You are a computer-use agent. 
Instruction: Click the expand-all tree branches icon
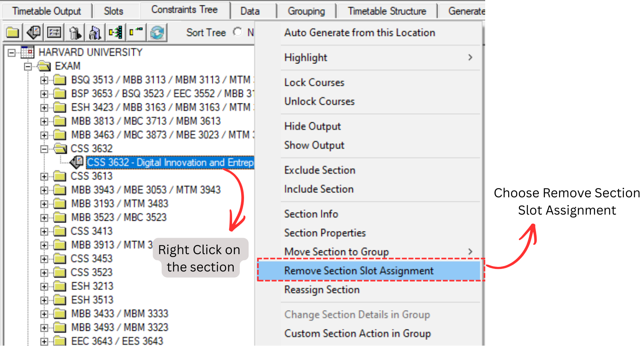pos(116,32)
